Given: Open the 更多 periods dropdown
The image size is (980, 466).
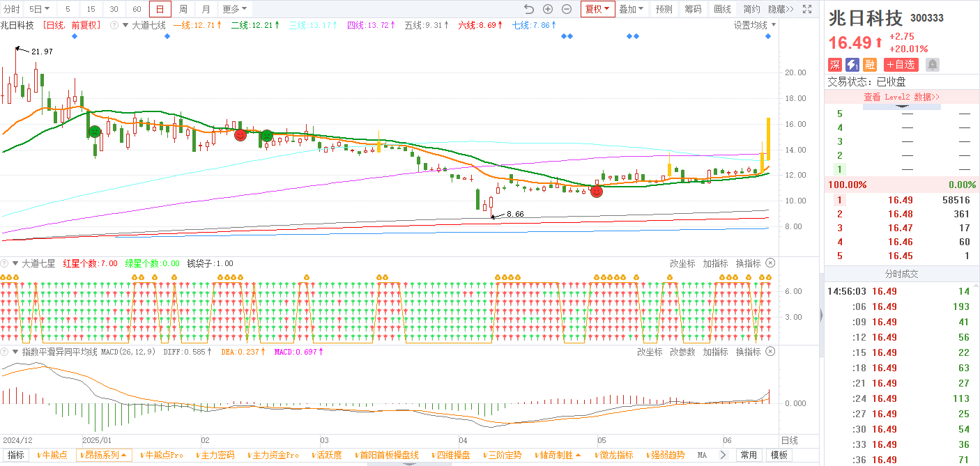Looking at the screenshot, I should (x=235, y=9).
